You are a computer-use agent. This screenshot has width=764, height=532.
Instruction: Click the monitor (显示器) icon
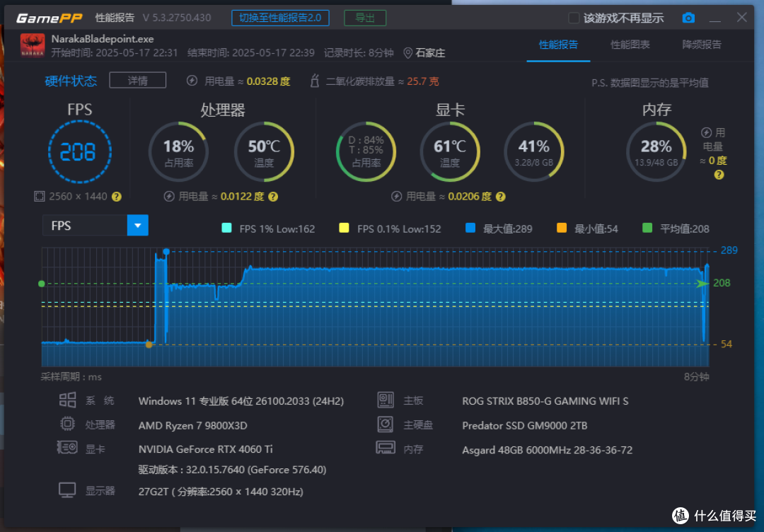67,490
